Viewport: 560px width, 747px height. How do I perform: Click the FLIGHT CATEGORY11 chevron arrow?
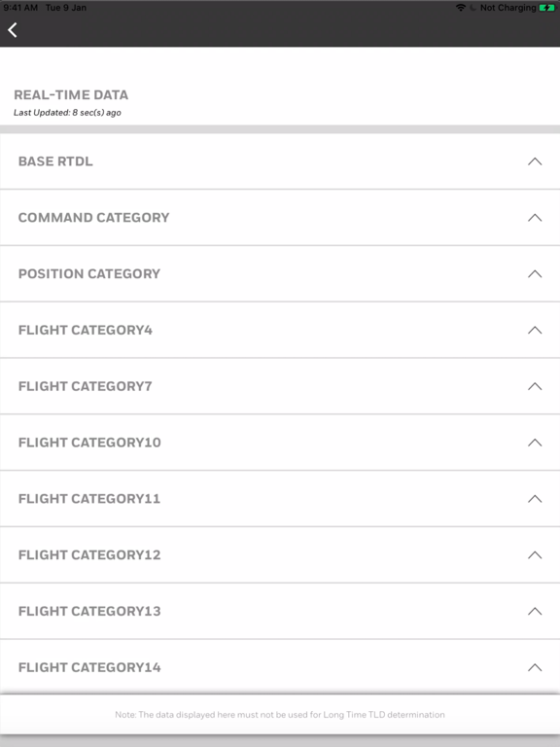535,499
